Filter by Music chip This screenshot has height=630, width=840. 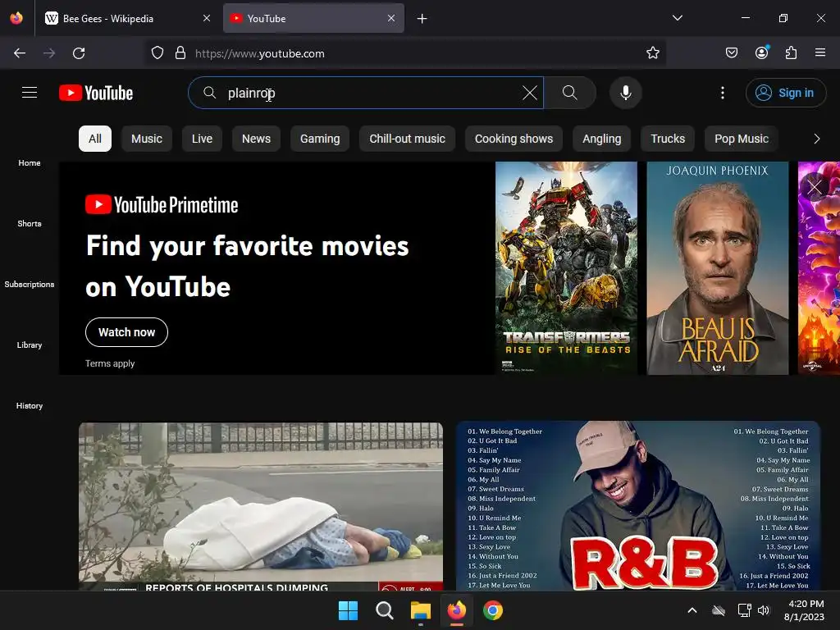(146, 139)
